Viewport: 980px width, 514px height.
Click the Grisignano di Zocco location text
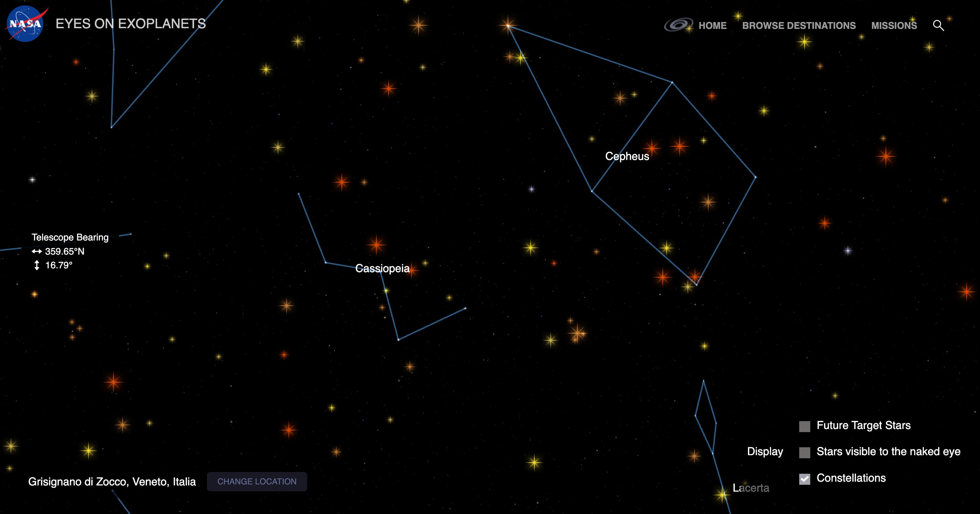(112, 482)
